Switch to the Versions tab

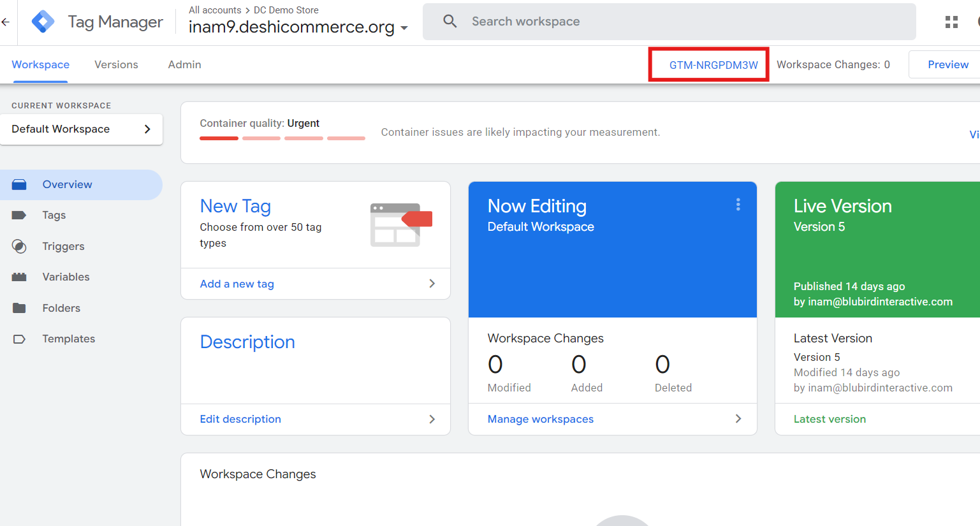coord(116,64)
